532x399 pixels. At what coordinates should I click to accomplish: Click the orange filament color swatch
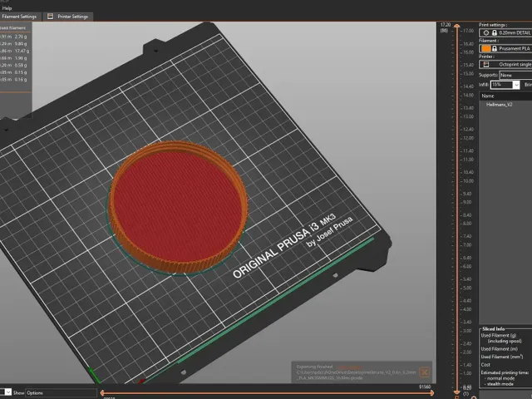click(485, 48)
